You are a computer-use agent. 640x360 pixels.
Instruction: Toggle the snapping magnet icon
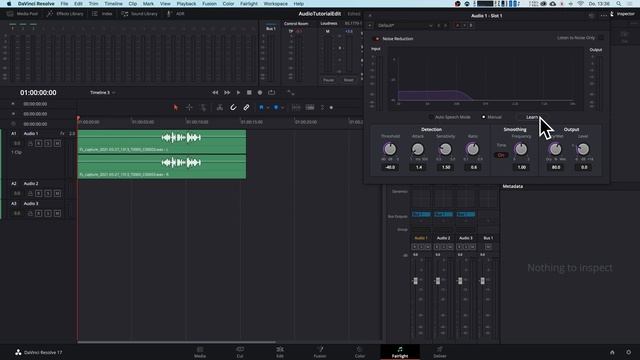pos(233,107)
